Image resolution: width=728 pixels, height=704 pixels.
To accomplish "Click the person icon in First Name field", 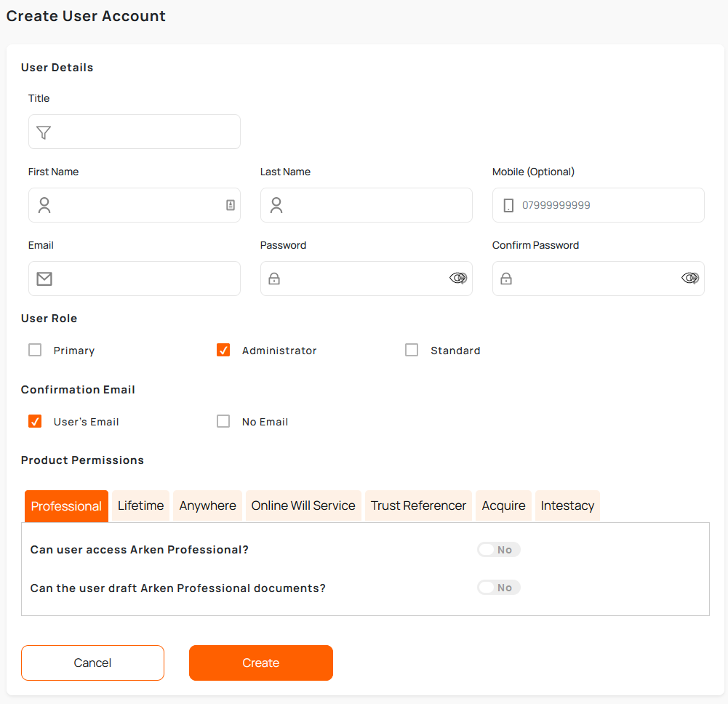I will point(44,205).
